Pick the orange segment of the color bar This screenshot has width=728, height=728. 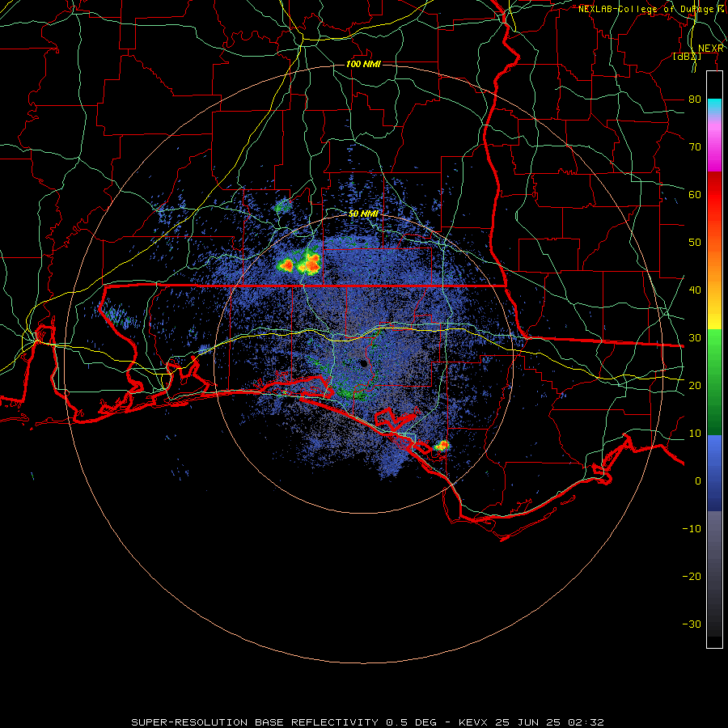714,269
